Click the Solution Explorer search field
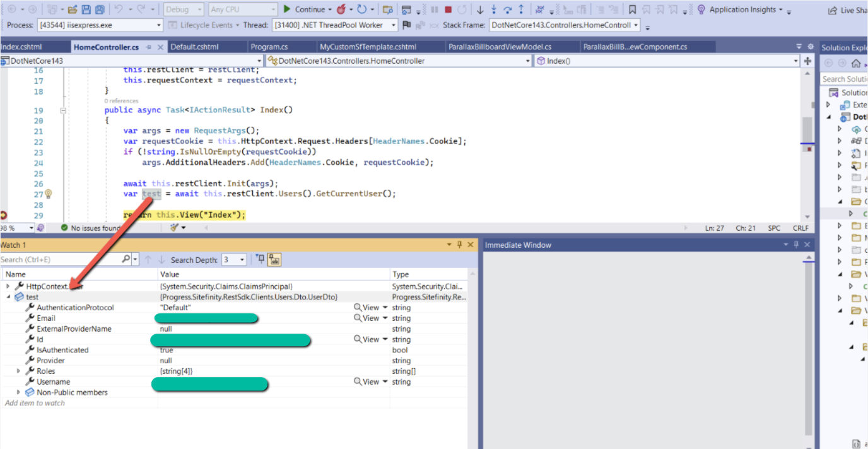 tap(845, 79)
